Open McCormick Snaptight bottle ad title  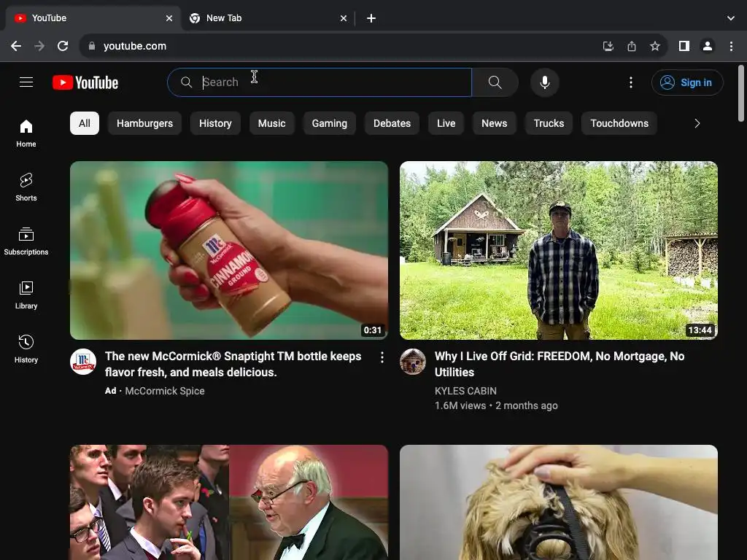point(233,364)
